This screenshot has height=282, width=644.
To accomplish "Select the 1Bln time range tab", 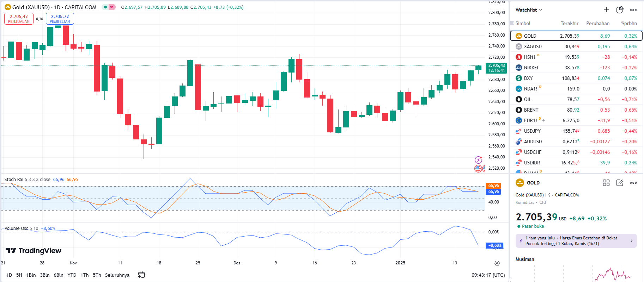I will pyautogui.click(x=31, y=275).
